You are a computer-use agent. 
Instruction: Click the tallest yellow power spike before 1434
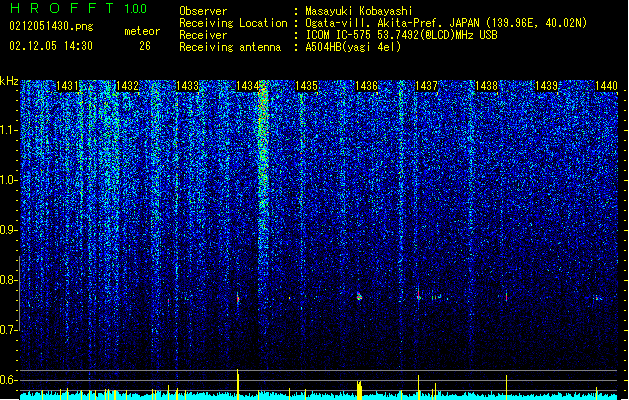point(238,384)
